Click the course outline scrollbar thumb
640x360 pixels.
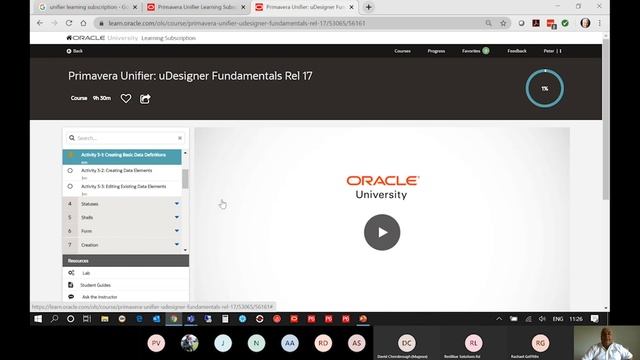click(185, 179)
